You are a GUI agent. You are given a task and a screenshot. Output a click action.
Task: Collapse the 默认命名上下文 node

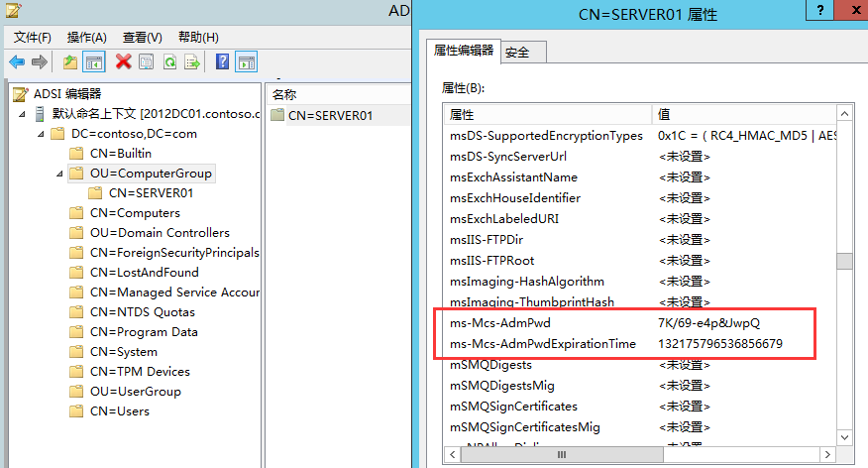tap(22, 115)
